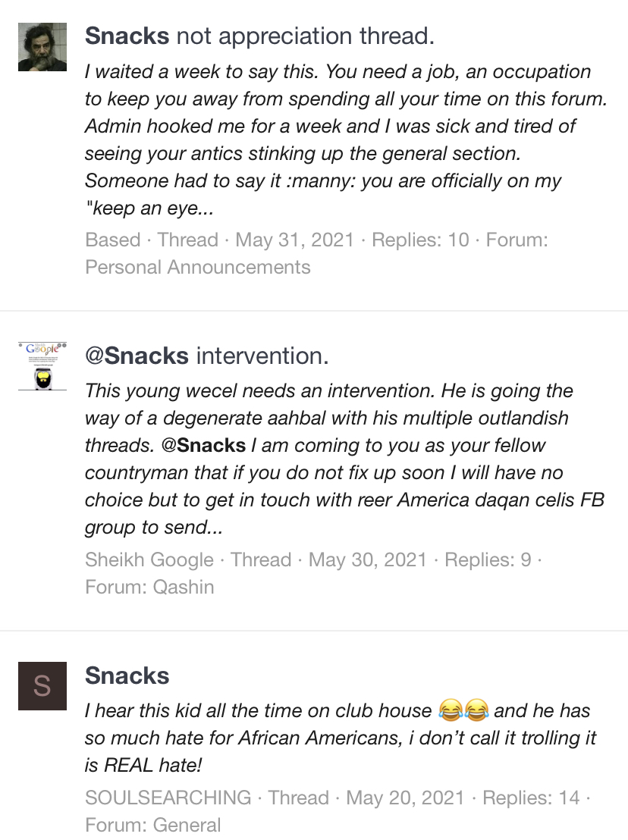Click the May 30, 2021 date stamp
Viewport: 628px width, 840px height.
(x=368, y=559)
